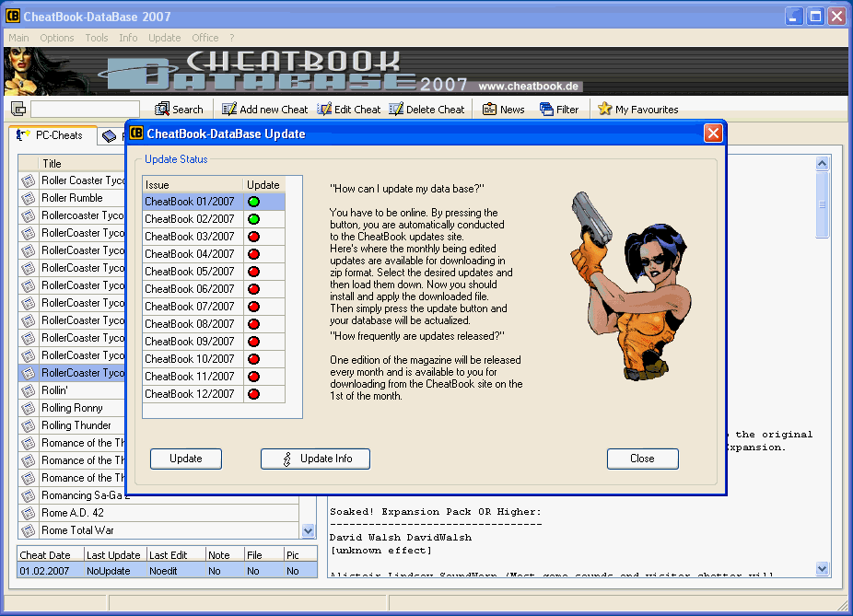This screenshot has width=853, height=616.
Task: Open the Filter tool
Action: point(547,109)
